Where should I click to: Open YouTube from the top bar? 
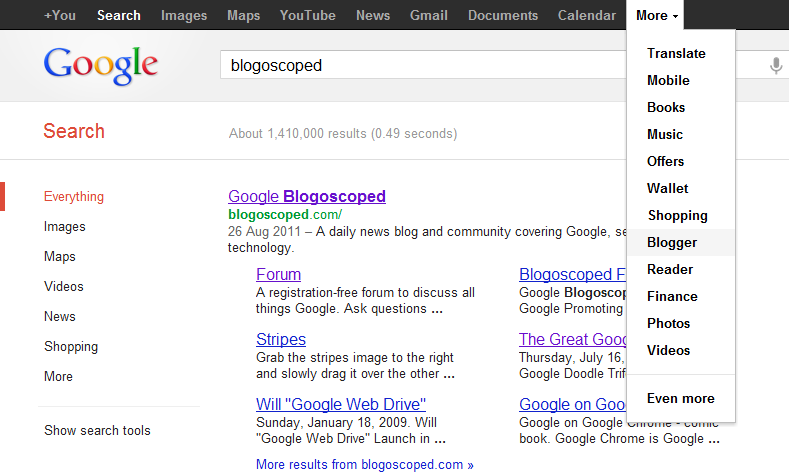click(307, 15)
